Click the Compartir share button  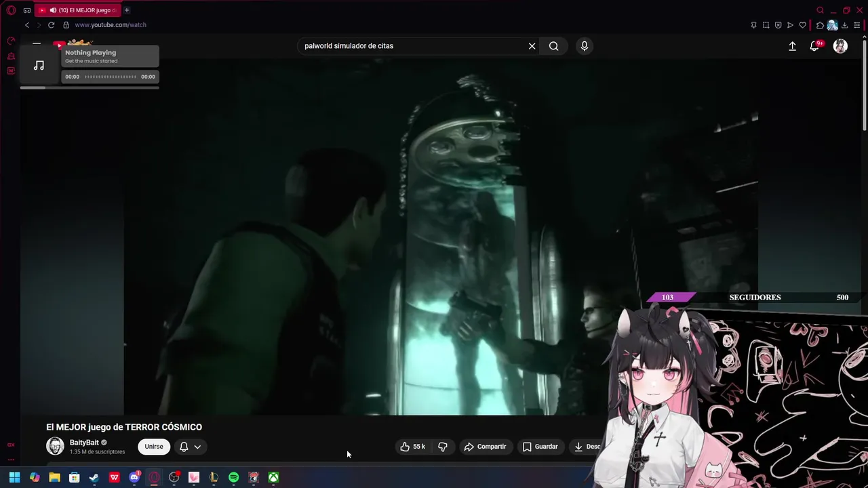(485, 447)
